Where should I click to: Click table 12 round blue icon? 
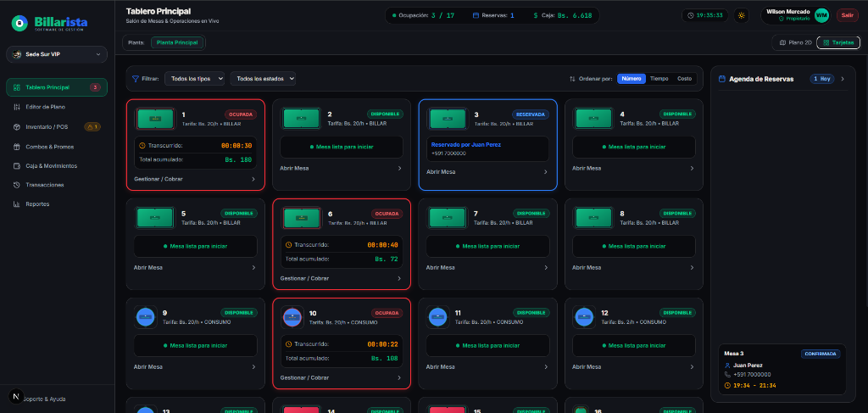[x=583, y=317]
